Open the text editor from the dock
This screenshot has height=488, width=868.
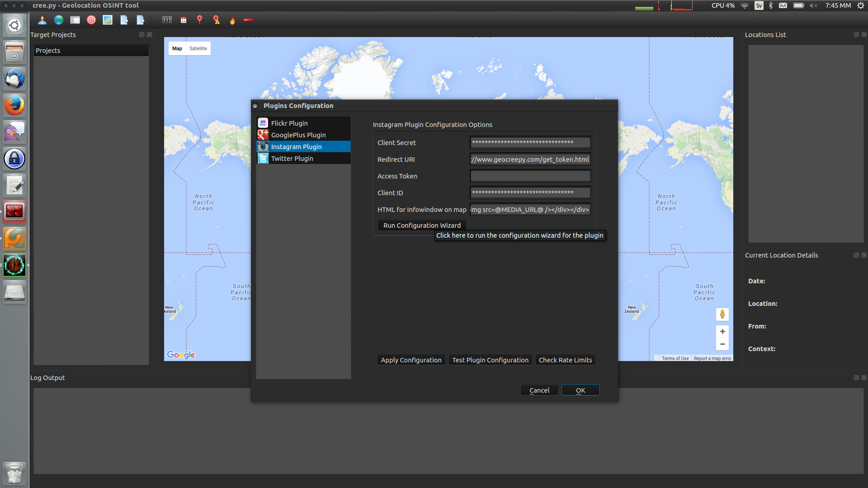(x=14, y=185)
